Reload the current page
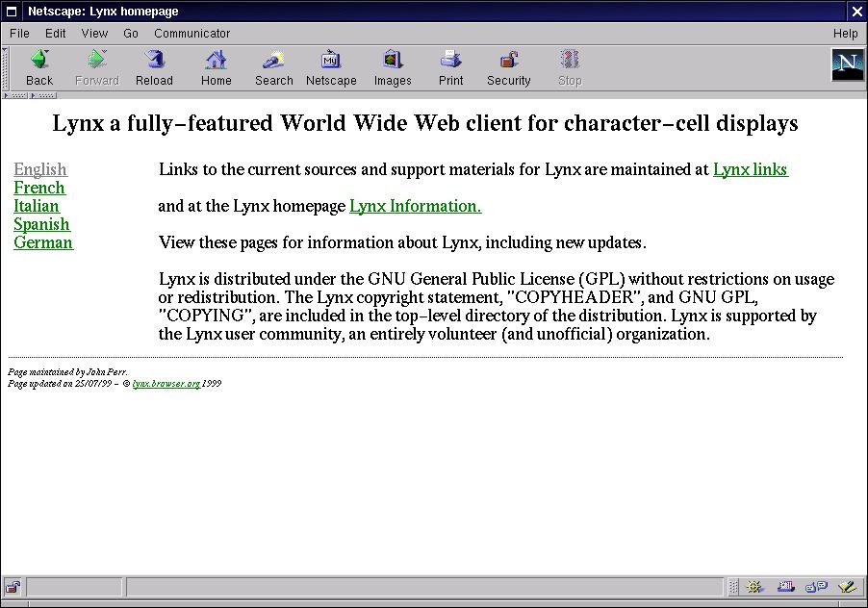Screen dimensions: 868x608 pyautogui.click(x=154, y=68)
